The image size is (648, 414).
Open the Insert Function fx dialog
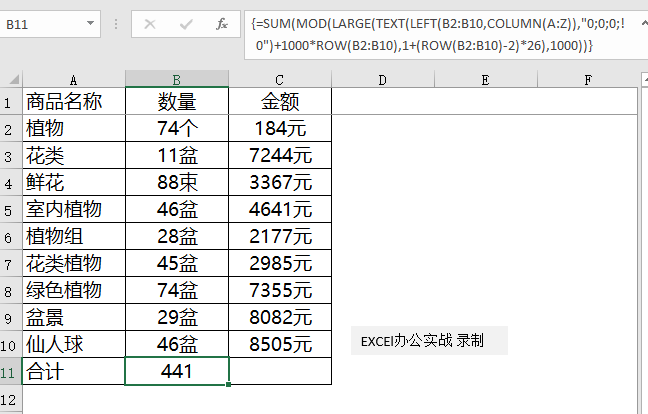222,24
